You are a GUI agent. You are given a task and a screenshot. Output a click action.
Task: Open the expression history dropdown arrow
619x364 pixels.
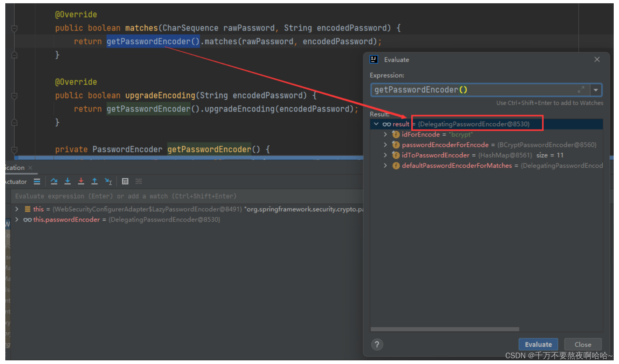click(x=596, y=90)
